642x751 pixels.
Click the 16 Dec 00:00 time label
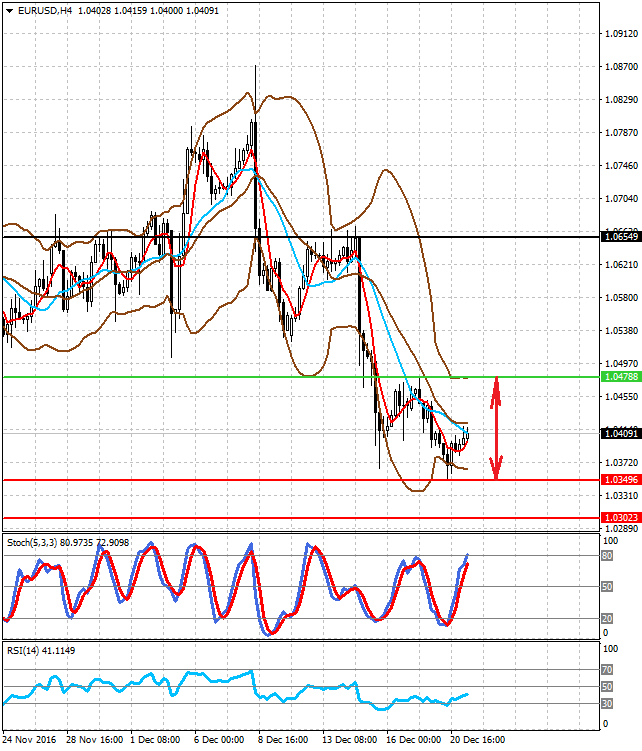tap(414, 740)
